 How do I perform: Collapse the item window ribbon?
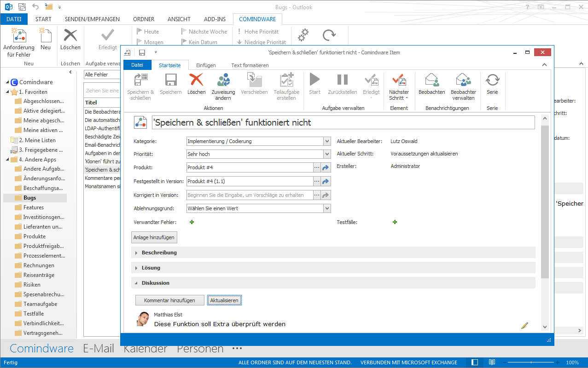point(544,65)
